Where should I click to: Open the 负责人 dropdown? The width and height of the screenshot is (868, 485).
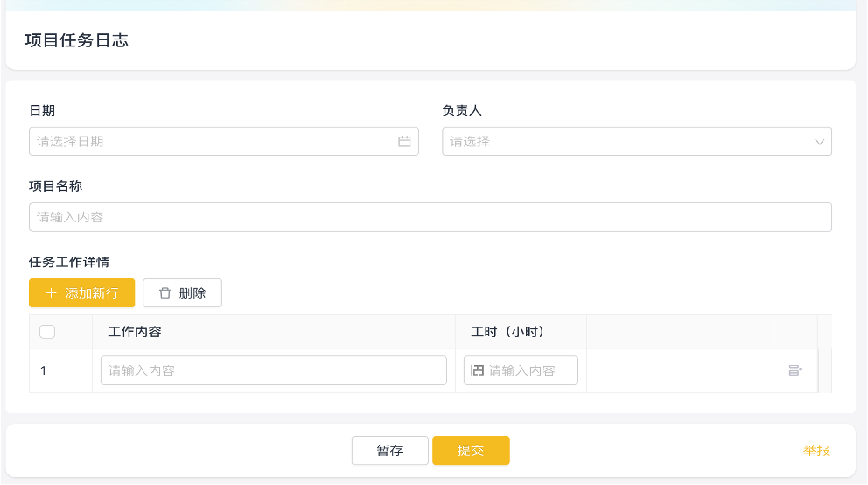[626, 141]
